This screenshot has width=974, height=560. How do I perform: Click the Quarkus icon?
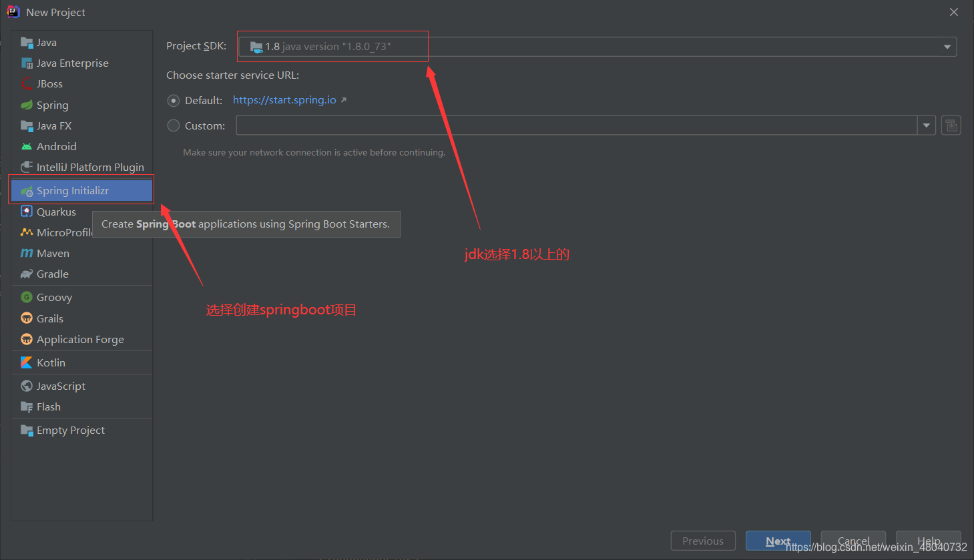click(27, 212)
